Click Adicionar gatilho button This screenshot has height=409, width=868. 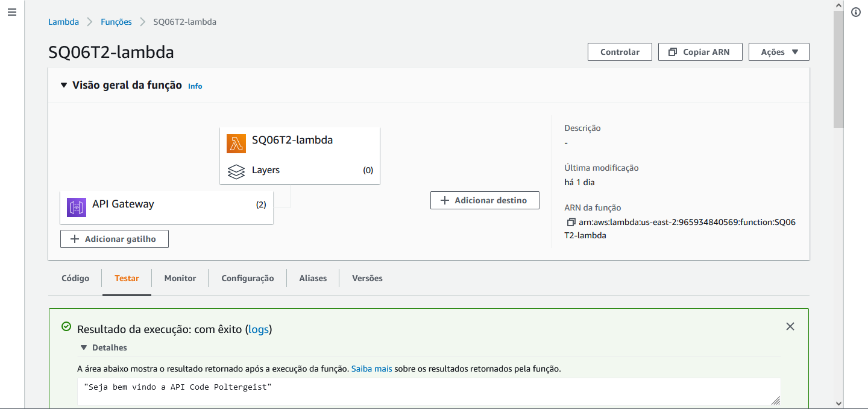tap(115, 239)
